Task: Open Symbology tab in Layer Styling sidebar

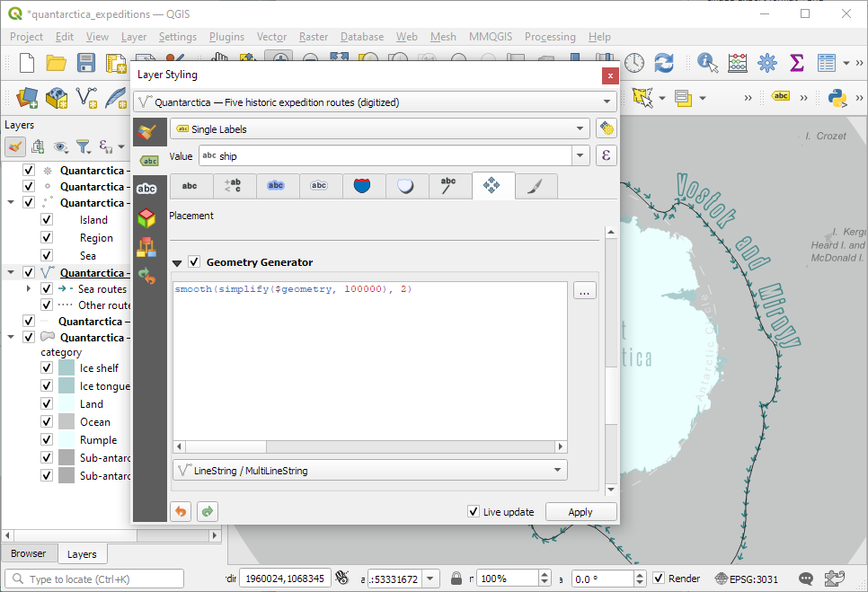Action: click(147, 132)
